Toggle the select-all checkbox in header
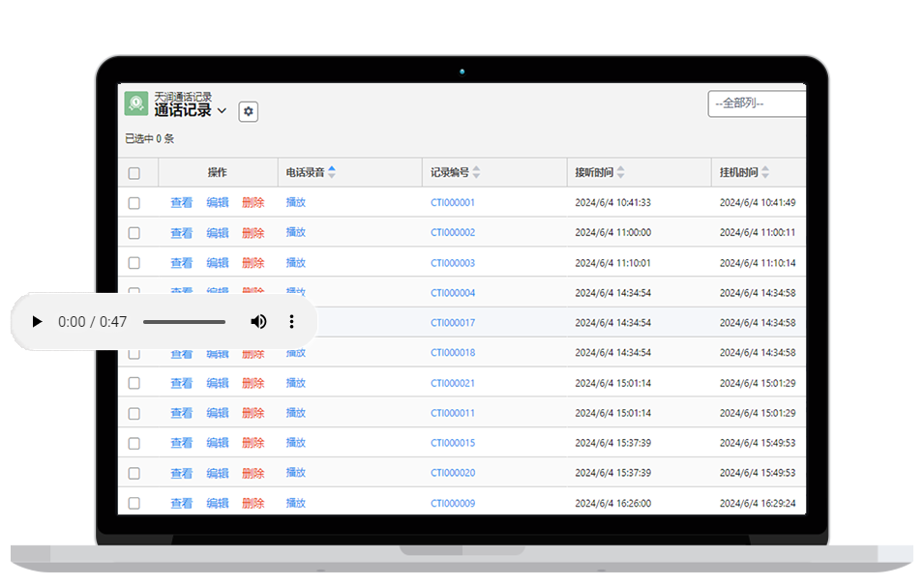924x586 pixels. tap(134, 173)
